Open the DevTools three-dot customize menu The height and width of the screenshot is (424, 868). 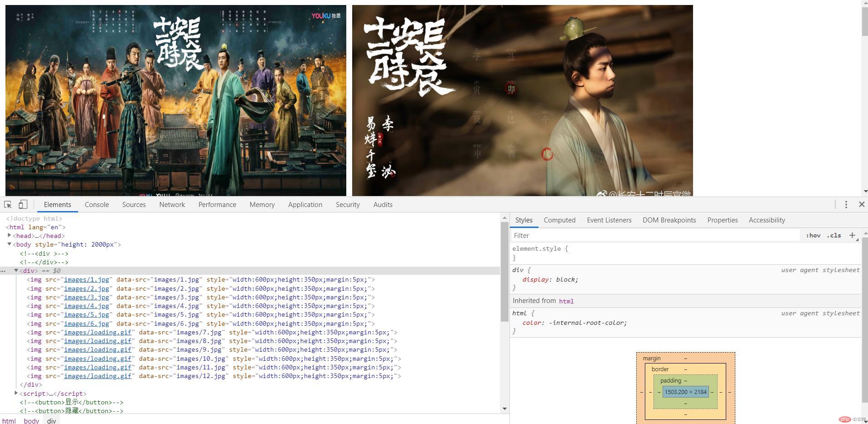pos(846,205)
